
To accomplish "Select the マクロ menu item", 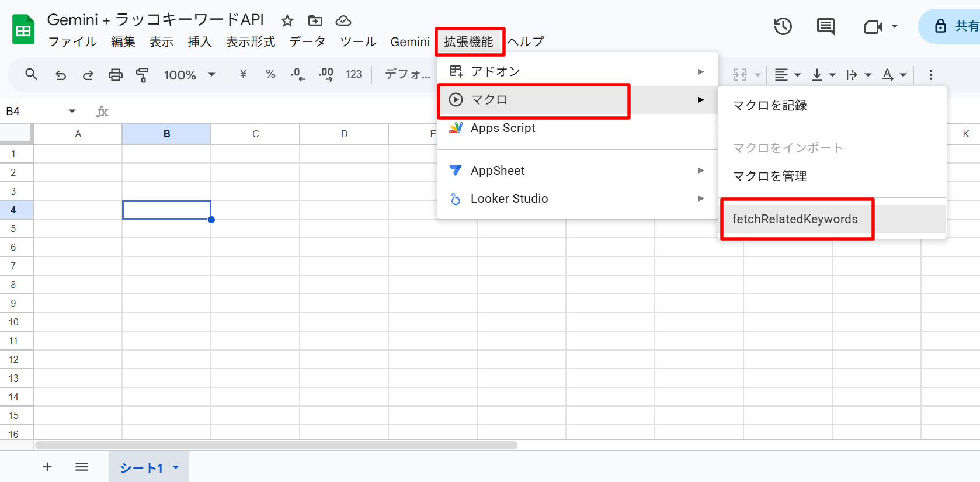I will (x=577, y=100).
